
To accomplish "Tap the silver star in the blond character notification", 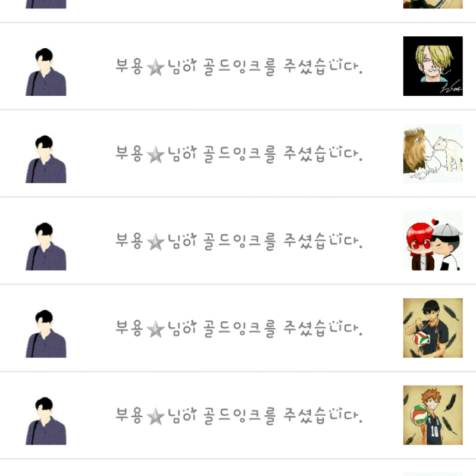I will [156, 67].
